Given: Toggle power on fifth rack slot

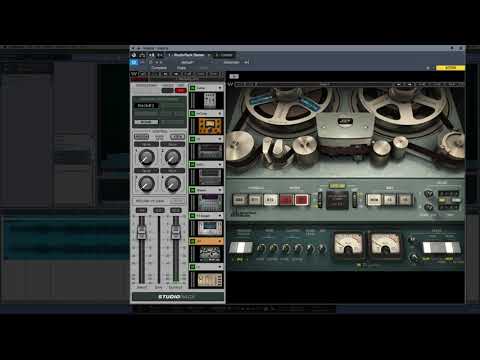Looking at the screenshot, I should pyautogui.click(x=193, y=190).
